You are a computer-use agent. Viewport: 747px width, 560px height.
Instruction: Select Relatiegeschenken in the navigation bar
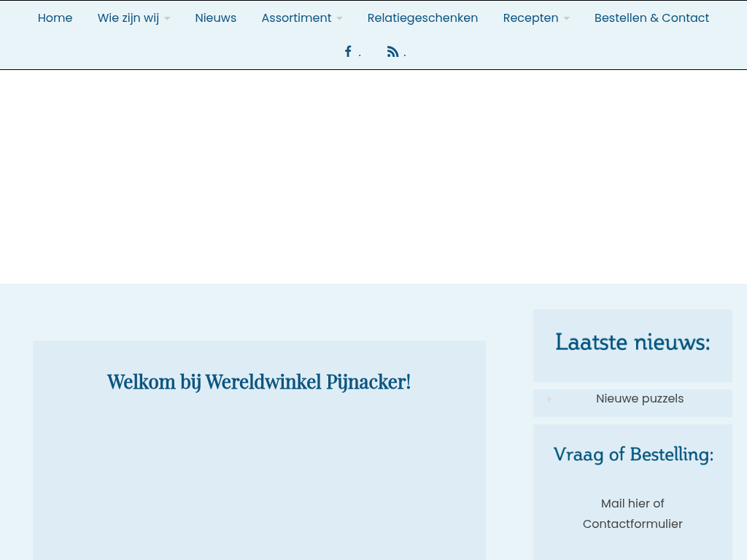pyautogui.click(x=422, y=18)
